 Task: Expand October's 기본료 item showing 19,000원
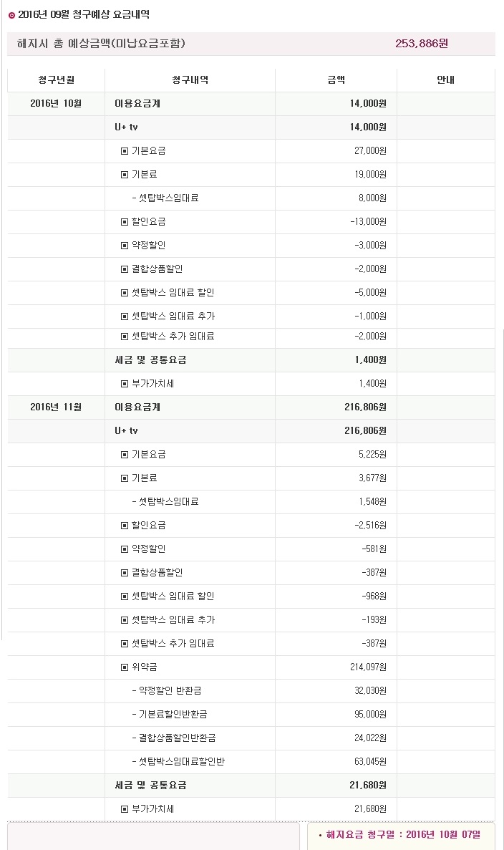(125, 175)
